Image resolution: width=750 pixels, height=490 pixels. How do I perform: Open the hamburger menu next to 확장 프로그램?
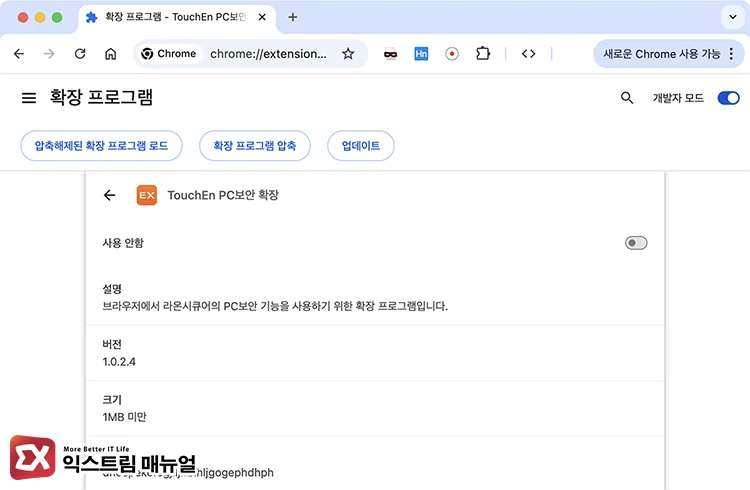(29, 98)
